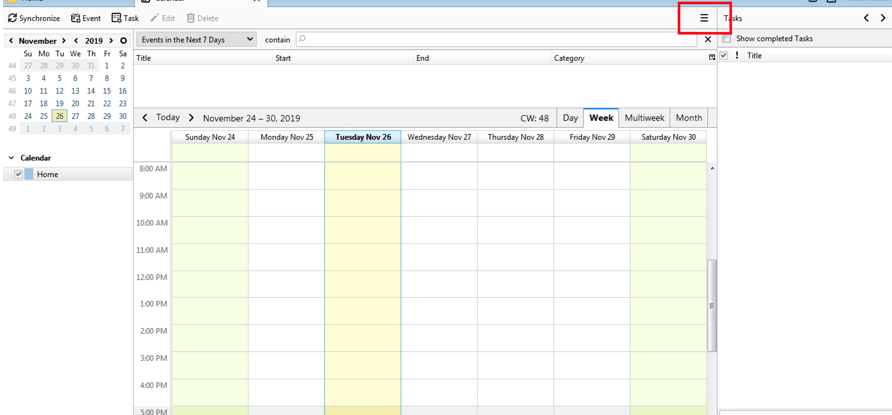Toggle Show completed Tasks checkbox
Viewport: 892px width, 415px height.
[x=727, y=39]
